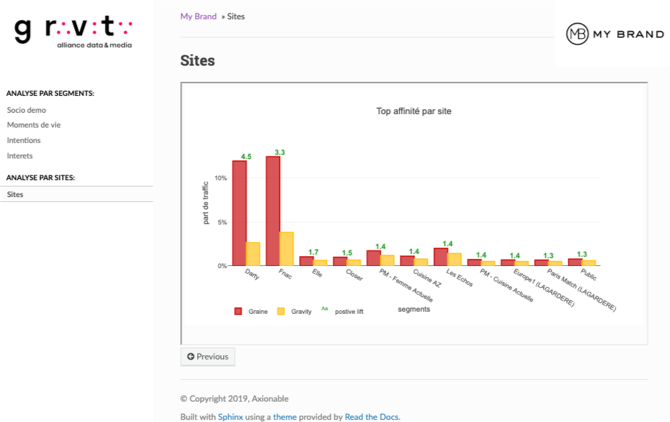The image size is (670, 422).
Task: Click the red Les Echos bar
Action: (441, 257)
